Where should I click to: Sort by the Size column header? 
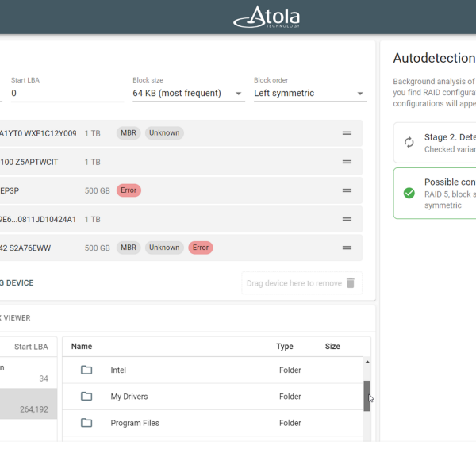point(332,347)
